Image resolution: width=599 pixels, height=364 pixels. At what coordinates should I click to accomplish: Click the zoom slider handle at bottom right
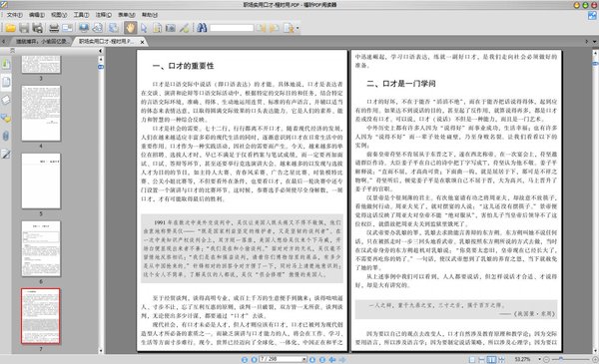[x=561, y=359]
